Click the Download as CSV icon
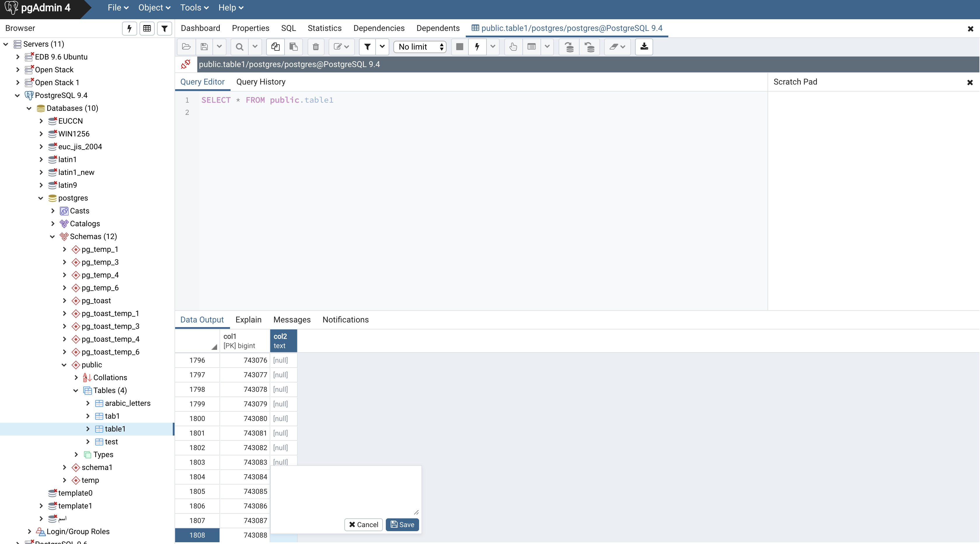This screenshot has height=544, width=980. coord(644,47)
